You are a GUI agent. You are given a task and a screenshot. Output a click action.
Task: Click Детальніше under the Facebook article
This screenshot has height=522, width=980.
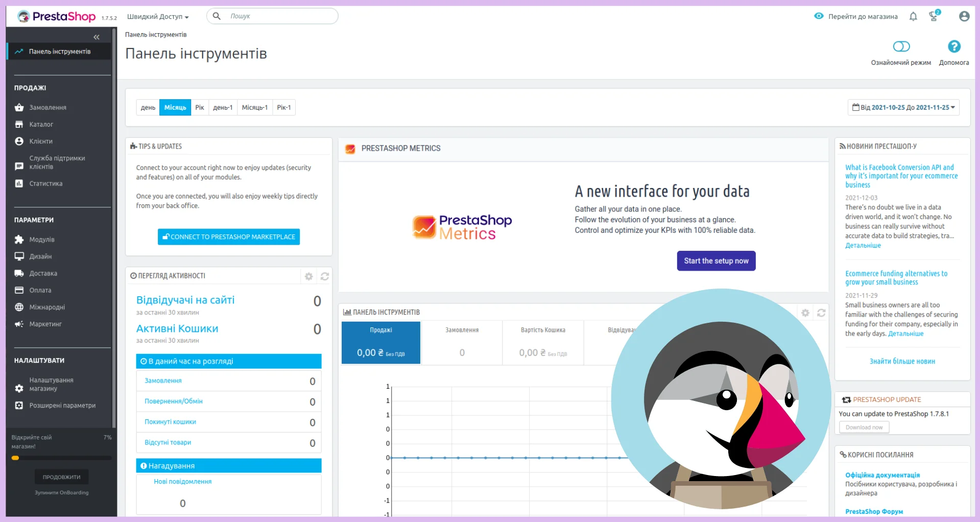(863, 246)
